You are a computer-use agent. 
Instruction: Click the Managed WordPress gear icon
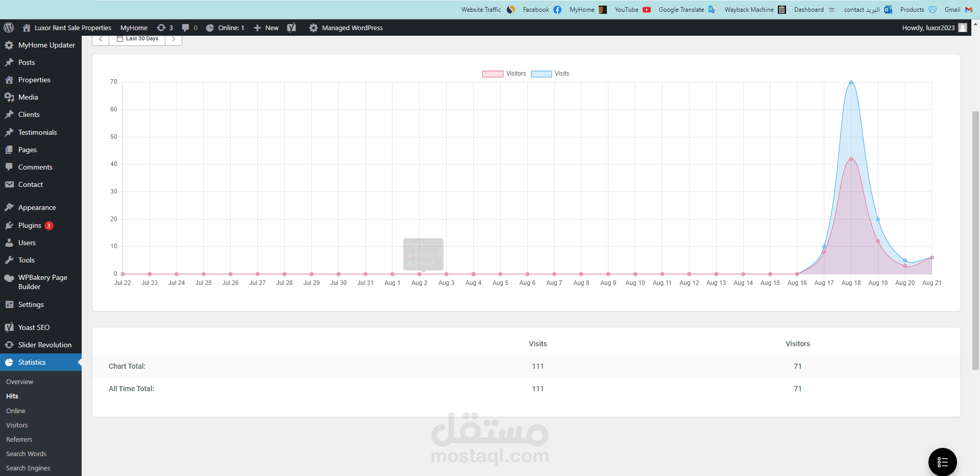[313, 28]
